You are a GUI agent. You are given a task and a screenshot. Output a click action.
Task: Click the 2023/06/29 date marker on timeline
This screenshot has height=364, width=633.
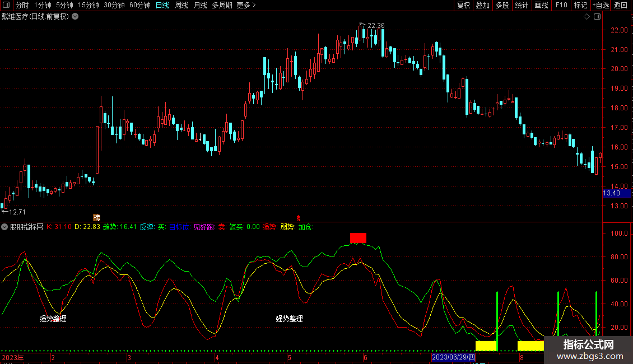coord(453,358)
